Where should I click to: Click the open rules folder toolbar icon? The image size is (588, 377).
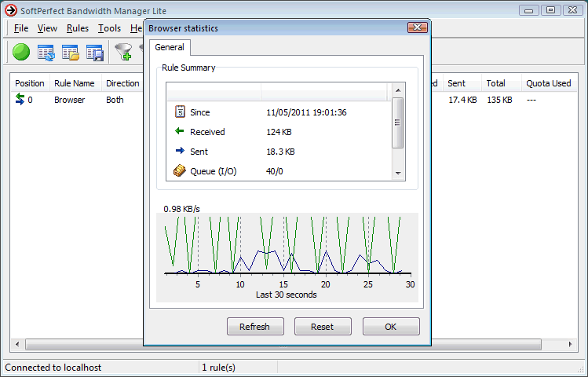pos(71,53)
